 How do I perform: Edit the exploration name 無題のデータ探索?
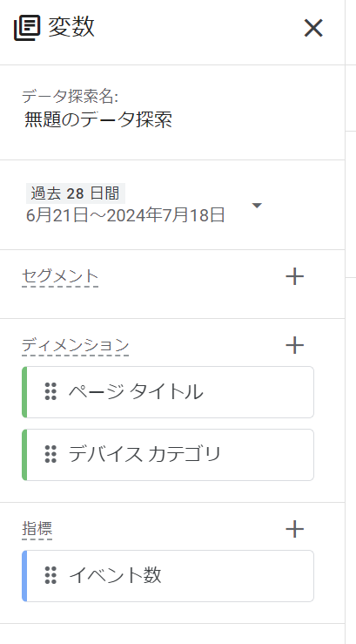98,120
